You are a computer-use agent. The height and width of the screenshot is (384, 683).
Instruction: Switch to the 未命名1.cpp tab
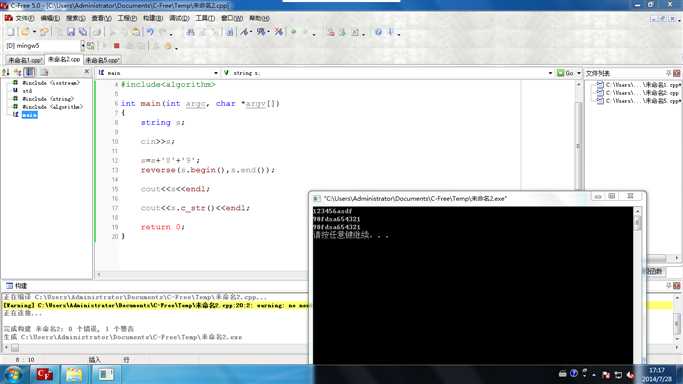(24, 60)
